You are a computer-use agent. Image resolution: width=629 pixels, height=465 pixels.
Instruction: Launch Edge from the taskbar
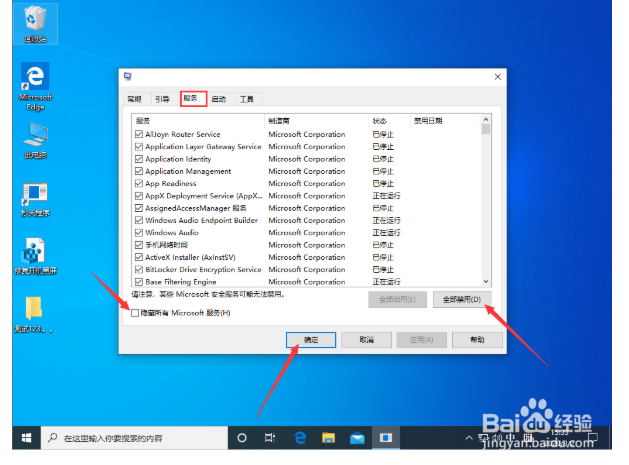pyautogui.click(x=300, y=438)
